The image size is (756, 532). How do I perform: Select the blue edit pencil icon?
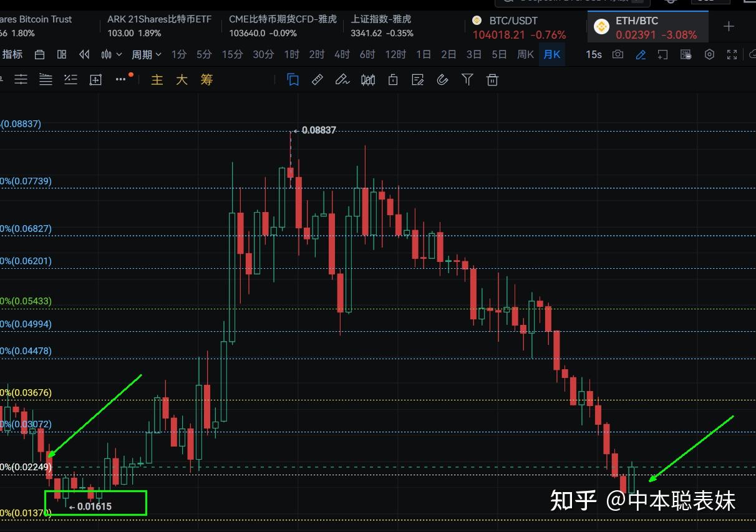pyautogui.click(x=640, y=54)
